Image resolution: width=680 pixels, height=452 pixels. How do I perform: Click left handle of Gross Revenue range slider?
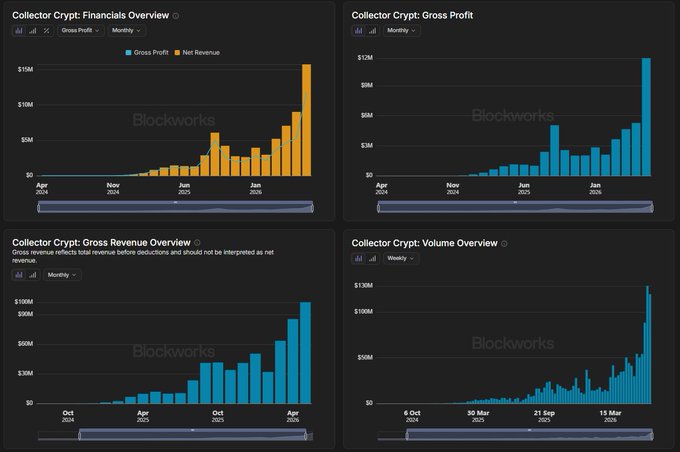pyautogui.click(x=79, y=435)
